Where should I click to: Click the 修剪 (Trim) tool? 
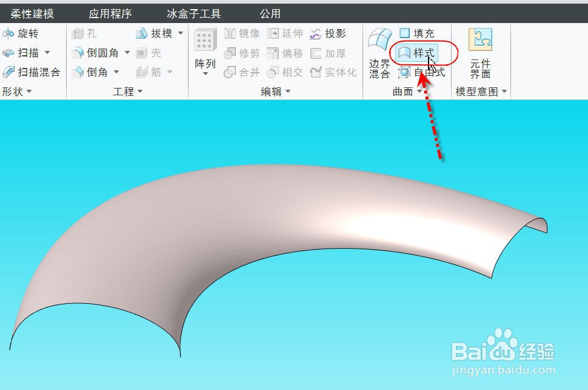pos(242,53)
